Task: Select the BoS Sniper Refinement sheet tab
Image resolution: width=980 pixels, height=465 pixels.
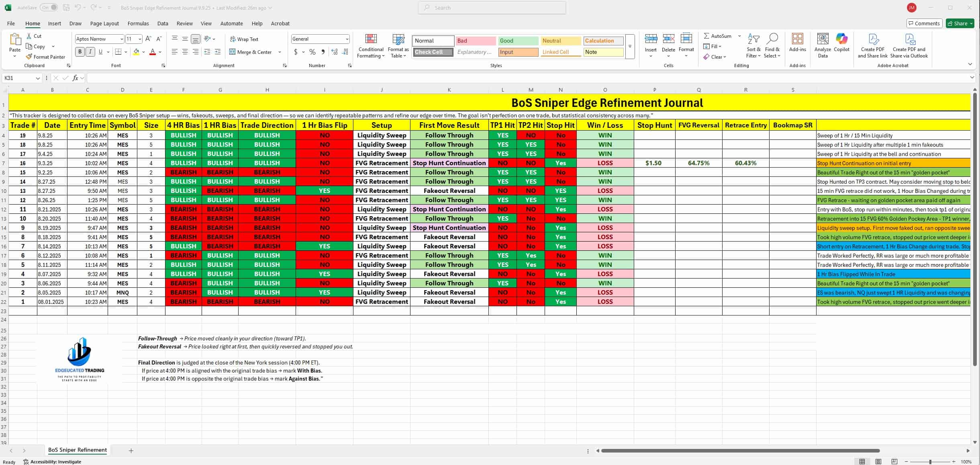Action: point(78,450)
